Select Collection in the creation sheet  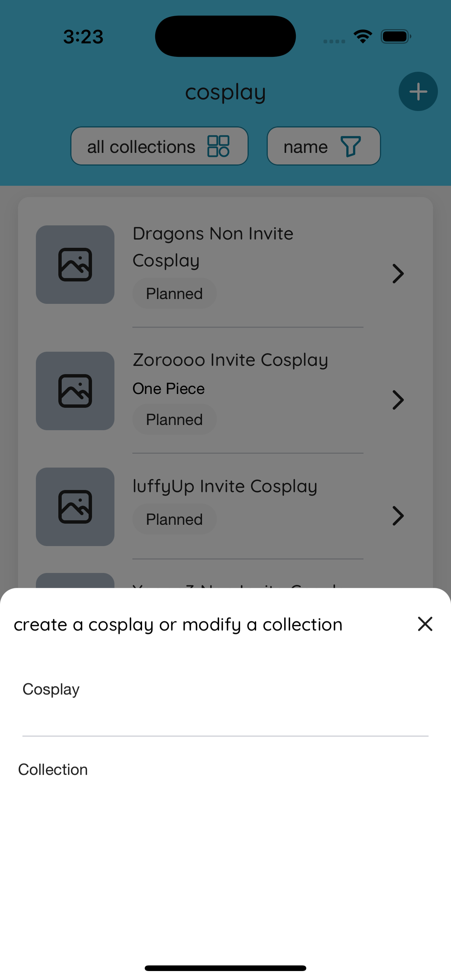pyautogui.click(x=53, y=769)
